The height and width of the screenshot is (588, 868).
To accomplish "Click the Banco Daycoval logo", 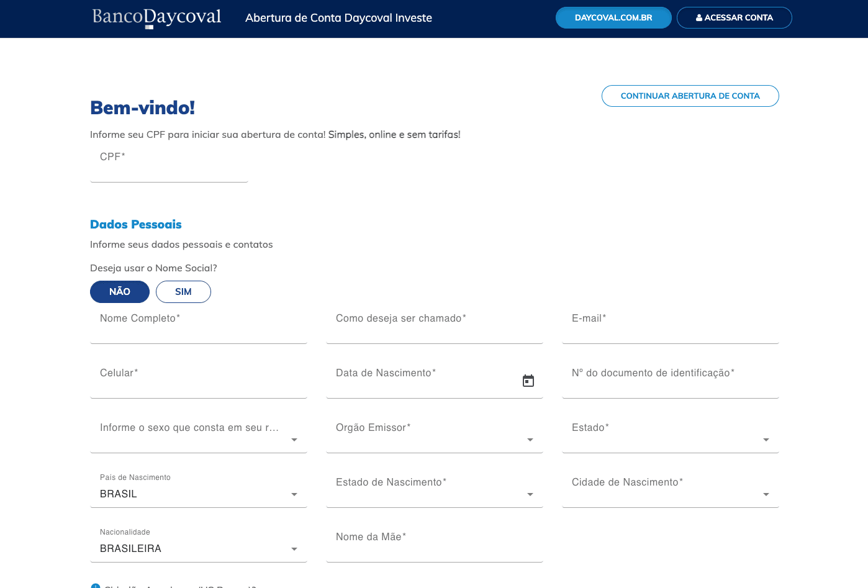I will point(156,17).
